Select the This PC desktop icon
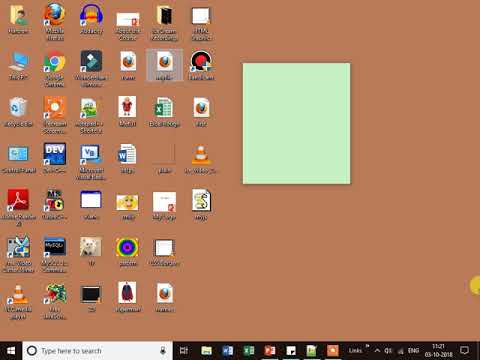Viewport: 480px width, 360px height. click(x=18, y=66)
